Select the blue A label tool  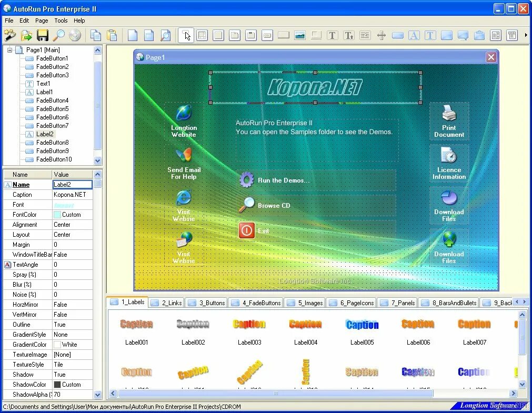point(414,35)
